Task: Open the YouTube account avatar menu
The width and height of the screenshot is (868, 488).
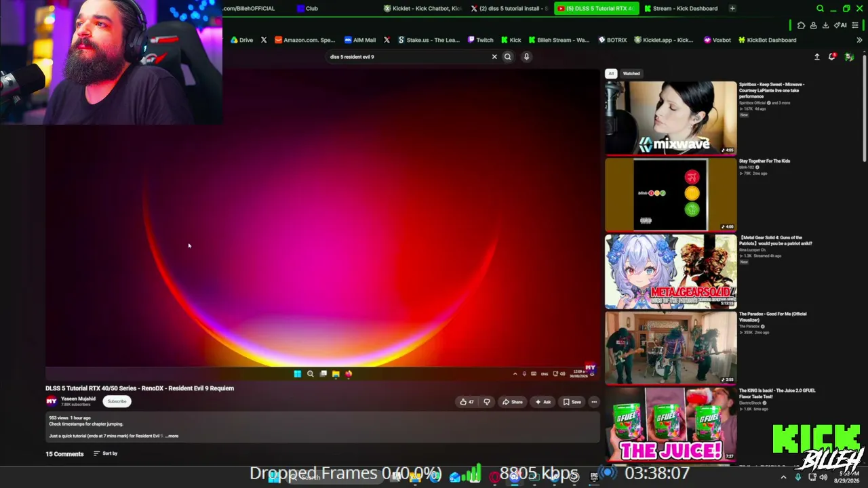Action: point(849,57)
